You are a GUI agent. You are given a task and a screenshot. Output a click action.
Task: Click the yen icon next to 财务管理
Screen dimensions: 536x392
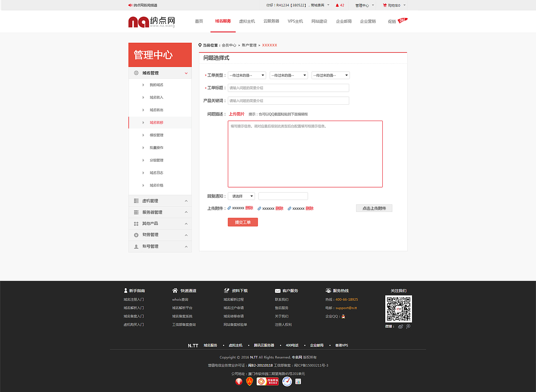point(136,235)
